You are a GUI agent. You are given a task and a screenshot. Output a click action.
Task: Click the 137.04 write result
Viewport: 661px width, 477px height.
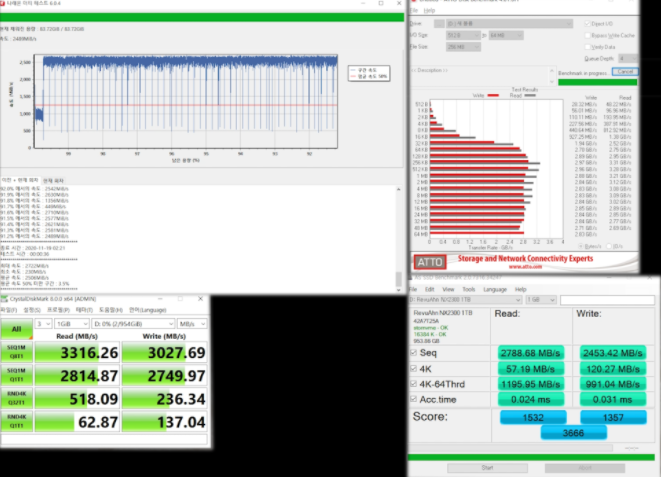(164, 422)
